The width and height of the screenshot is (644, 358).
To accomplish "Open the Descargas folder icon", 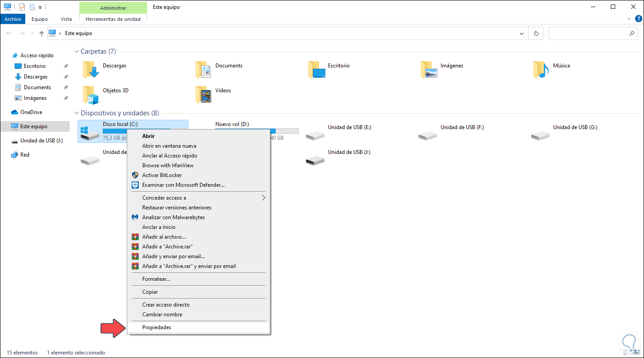I will click(x=91, y=70).
